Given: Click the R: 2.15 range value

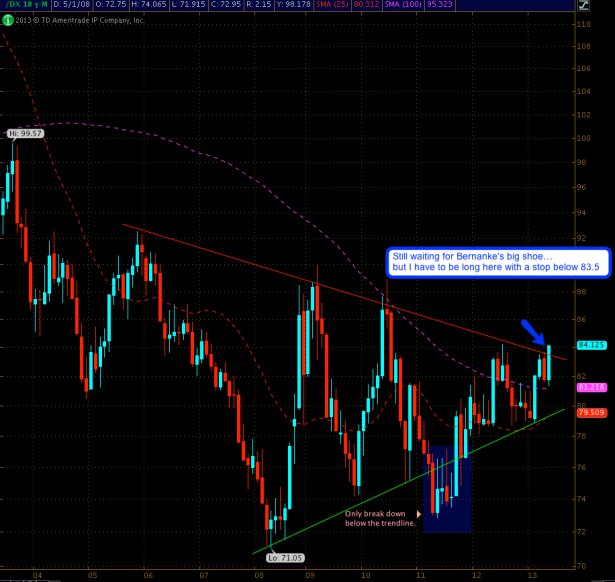Looking at the screenshot, I should coord(258,4).
